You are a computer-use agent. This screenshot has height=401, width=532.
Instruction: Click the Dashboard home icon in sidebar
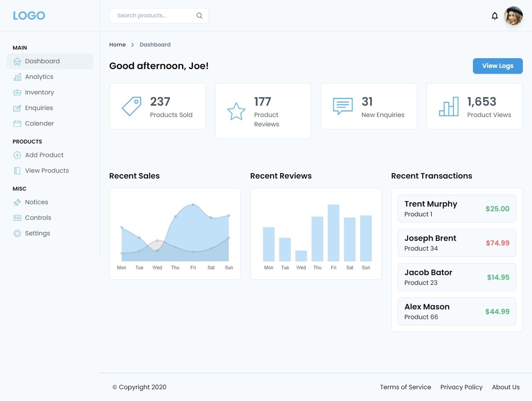17,62
